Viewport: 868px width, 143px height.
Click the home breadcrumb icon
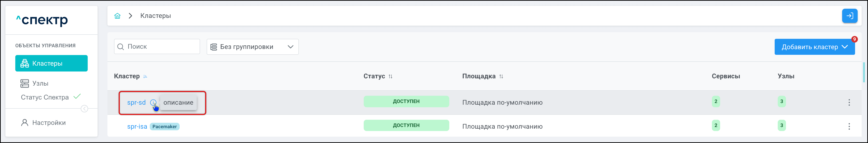coord(117,16)
